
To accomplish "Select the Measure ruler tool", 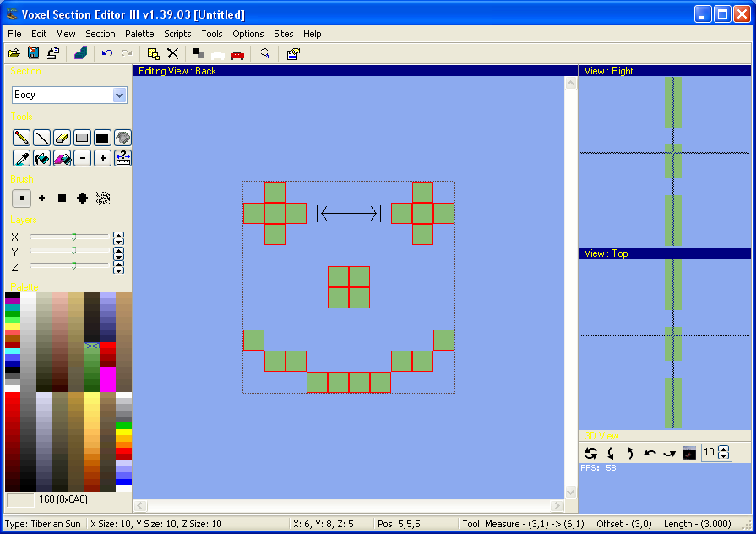I will point(122,158).
